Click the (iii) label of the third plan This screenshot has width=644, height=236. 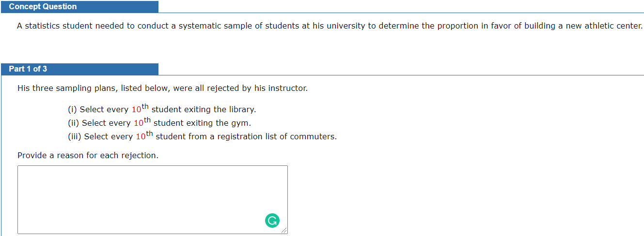tap(75, 137)
